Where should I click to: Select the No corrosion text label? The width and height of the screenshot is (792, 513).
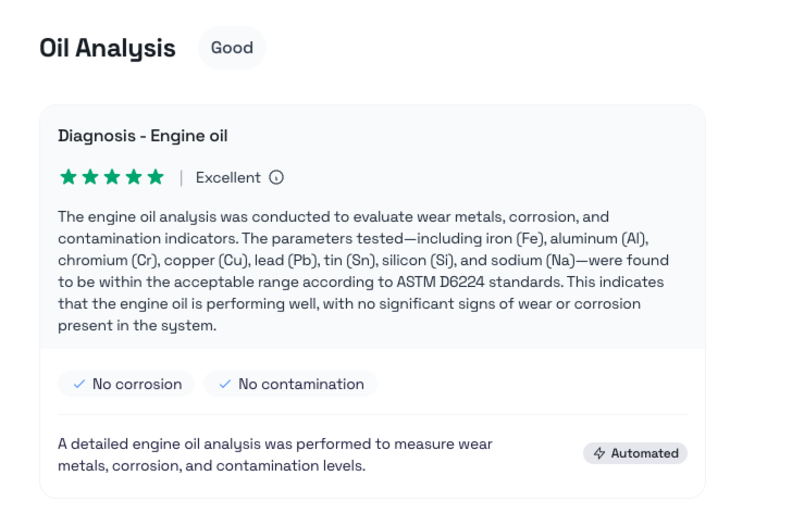click(137, 384)
